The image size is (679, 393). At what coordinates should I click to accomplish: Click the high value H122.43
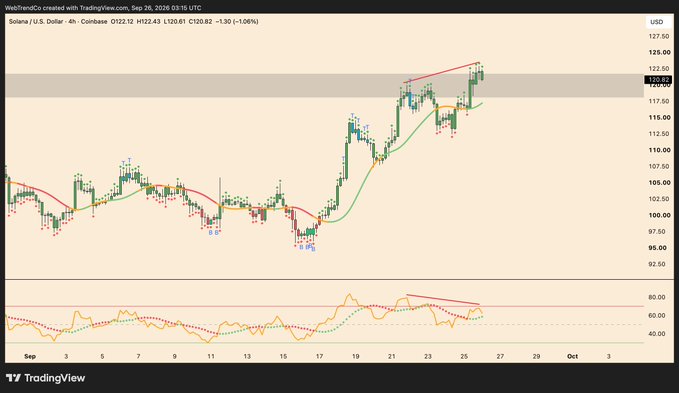149,21
